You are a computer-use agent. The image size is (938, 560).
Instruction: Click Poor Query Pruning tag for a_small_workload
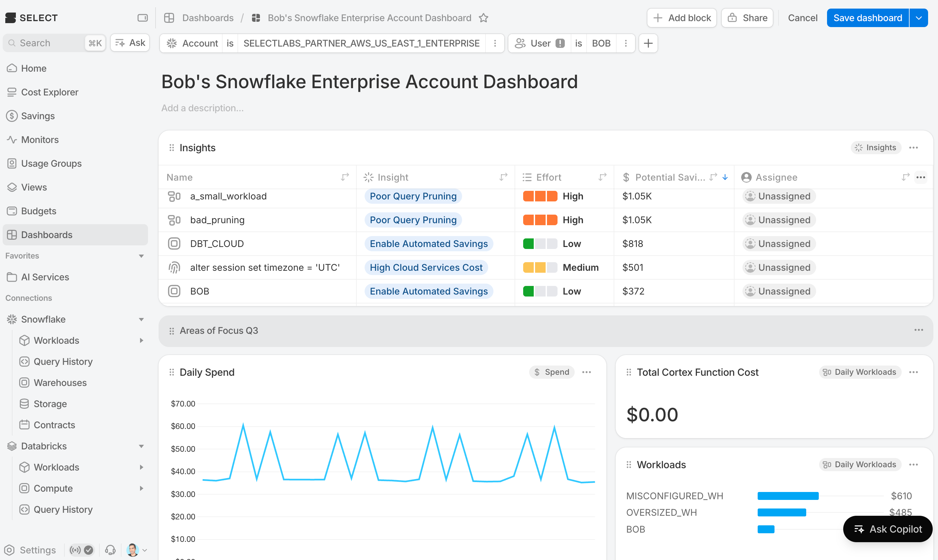[413, 196]
